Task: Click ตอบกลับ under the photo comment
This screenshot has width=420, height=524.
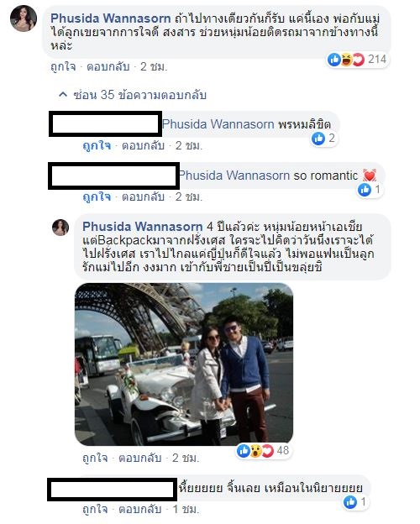Action: (140, 458)
